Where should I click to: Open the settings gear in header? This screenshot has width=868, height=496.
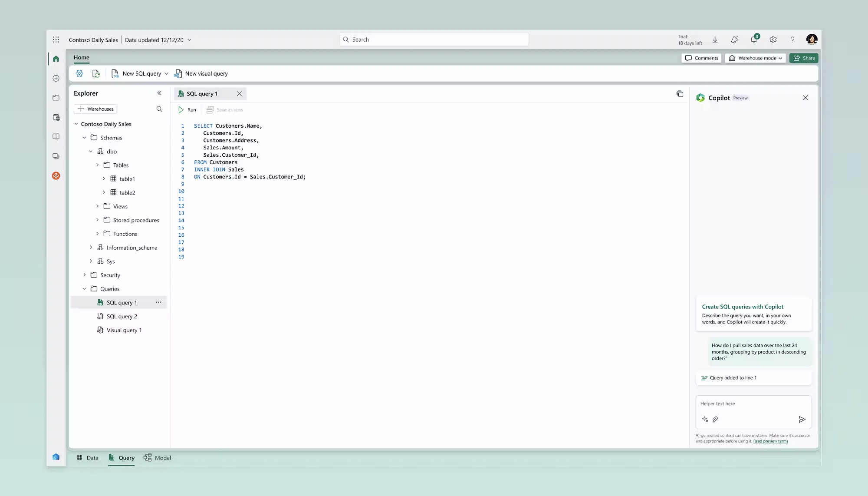[x=773, y=40]
